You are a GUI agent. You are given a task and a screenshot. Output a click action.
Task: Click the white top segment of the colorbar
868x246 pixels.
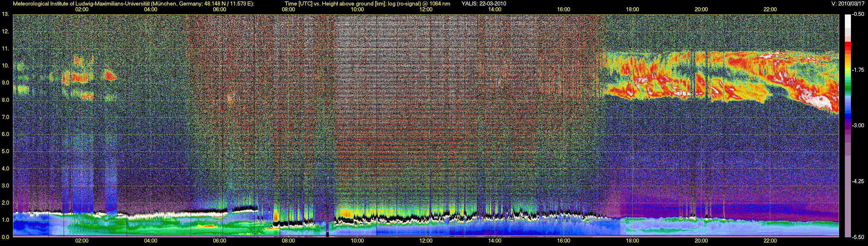point(847,21)
